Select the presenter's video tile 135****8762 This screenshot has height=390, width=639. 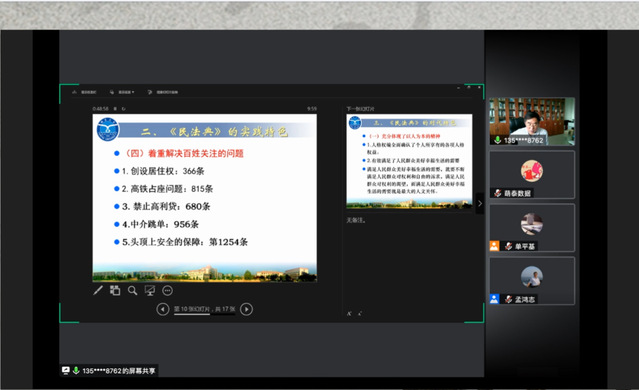tap(532, 121)
